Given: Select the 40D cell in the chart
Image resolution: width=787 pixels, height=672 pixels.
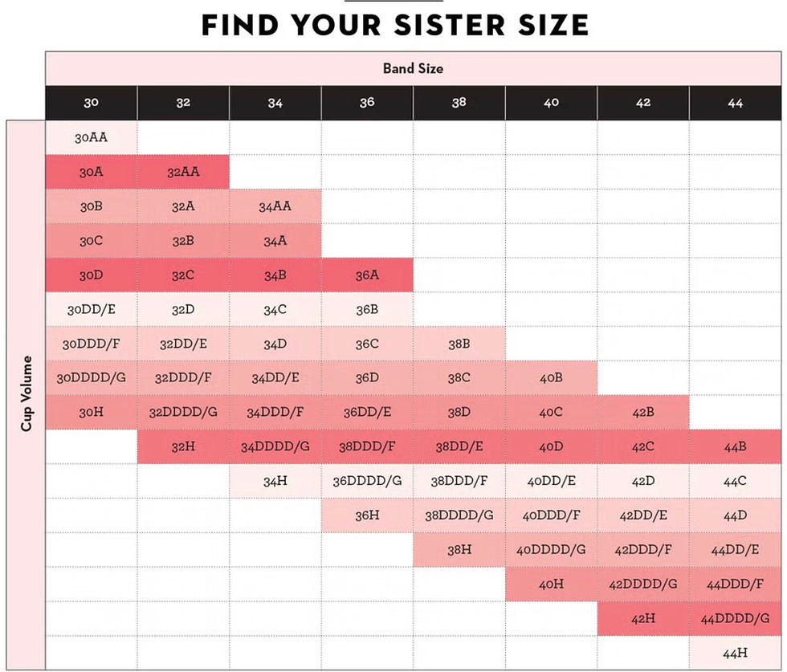Looking at the screenshot, I should 551,446.
